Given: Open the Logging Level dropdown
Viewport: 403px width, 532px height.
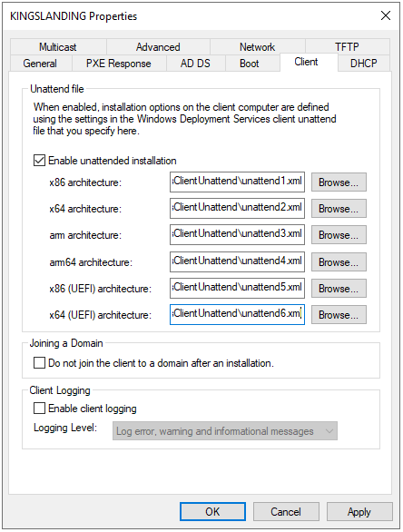Looking at the screenshot, I should [x=225, y=431].
